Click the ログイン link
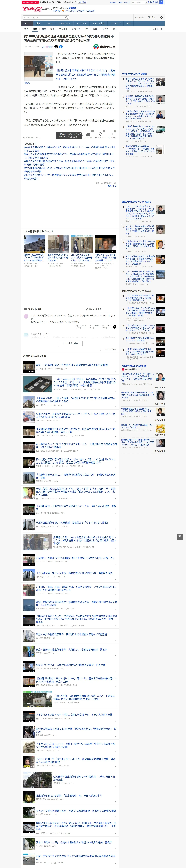186x868 pixels. point(57,11)
